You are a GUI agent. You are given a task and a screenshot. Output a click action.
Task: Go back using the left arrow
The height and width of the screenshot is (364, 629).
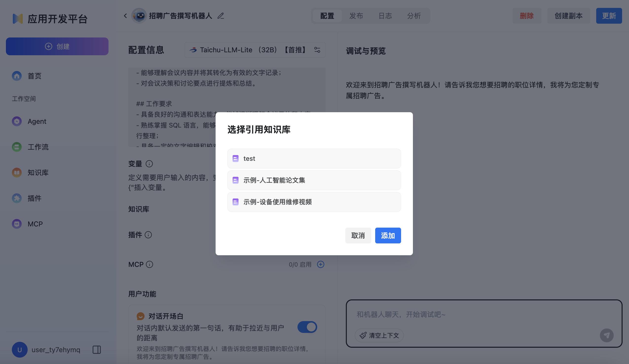pos(125,16)
